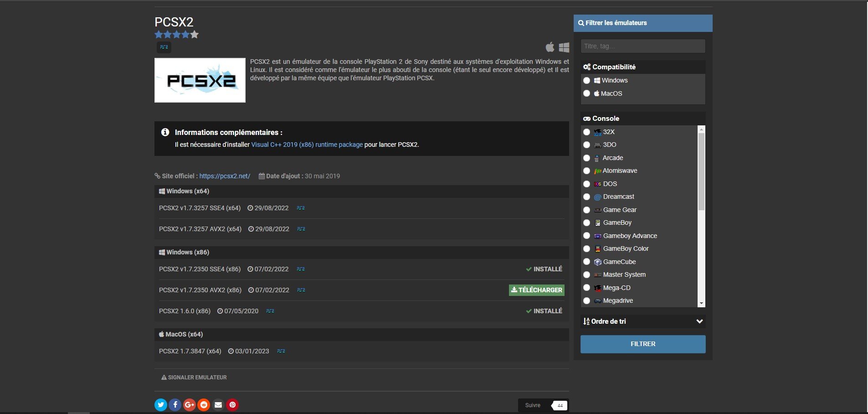Click PCSX2 1.7.3847 (x64) version name

coord(190,351)
